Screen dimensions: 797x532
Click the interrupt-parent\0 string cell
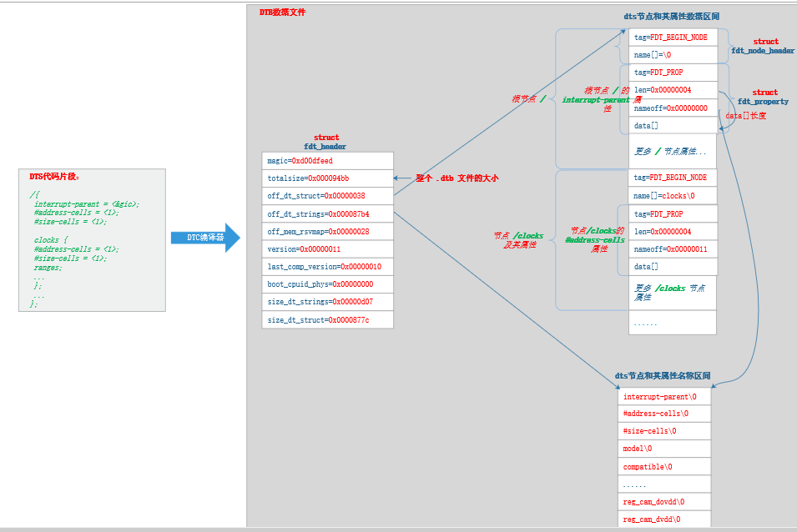(x=664, y=396)
